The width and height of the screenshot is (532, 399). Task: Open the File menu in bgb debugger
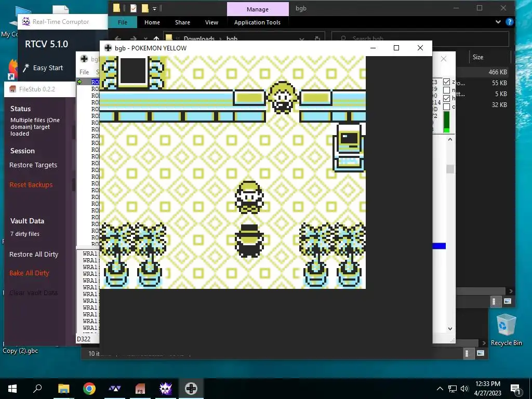[84, 72]
